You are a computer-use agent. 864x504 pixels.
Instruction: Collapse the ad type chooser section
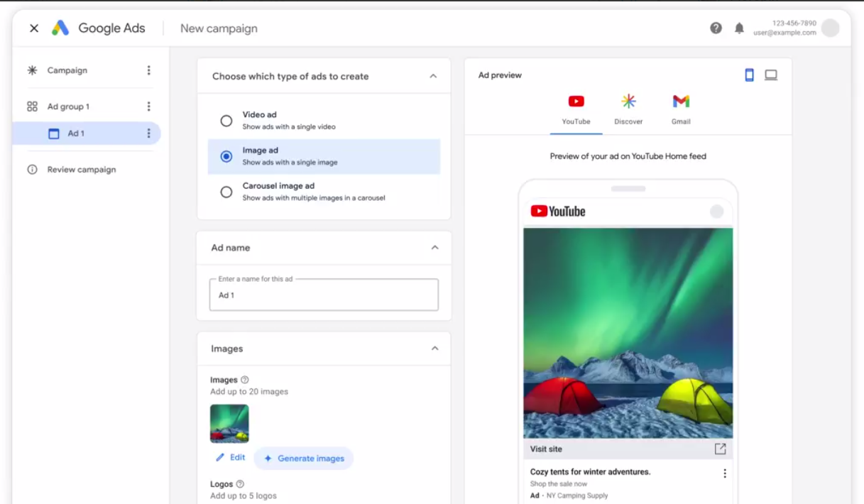point(433,77)
